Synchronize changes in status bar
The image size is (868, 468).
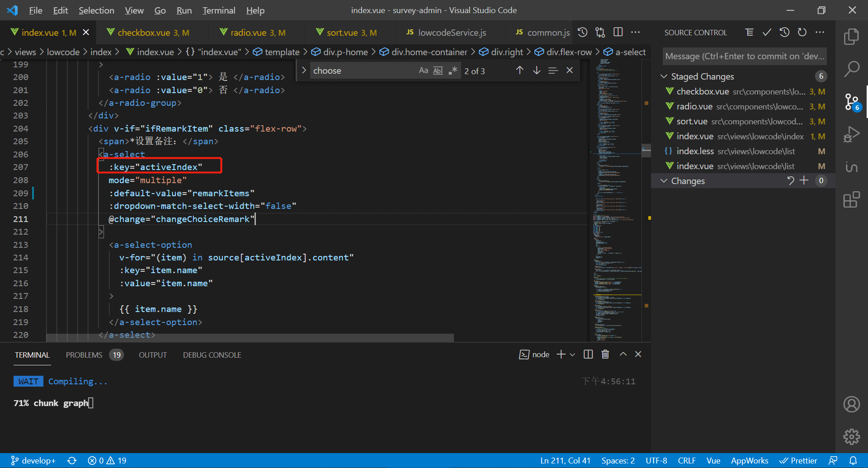coord(72,460)
